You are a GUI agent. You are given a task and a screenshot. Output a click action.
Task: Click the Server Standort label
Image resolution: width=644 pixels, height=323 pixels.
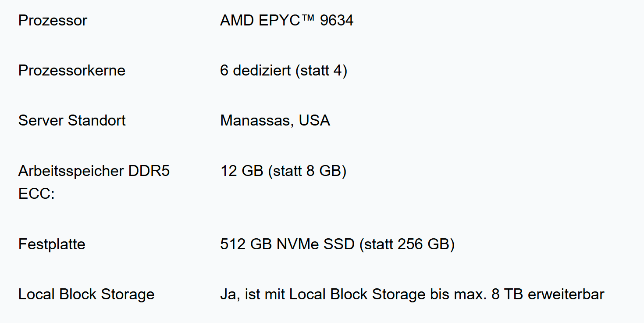[72, 121]
